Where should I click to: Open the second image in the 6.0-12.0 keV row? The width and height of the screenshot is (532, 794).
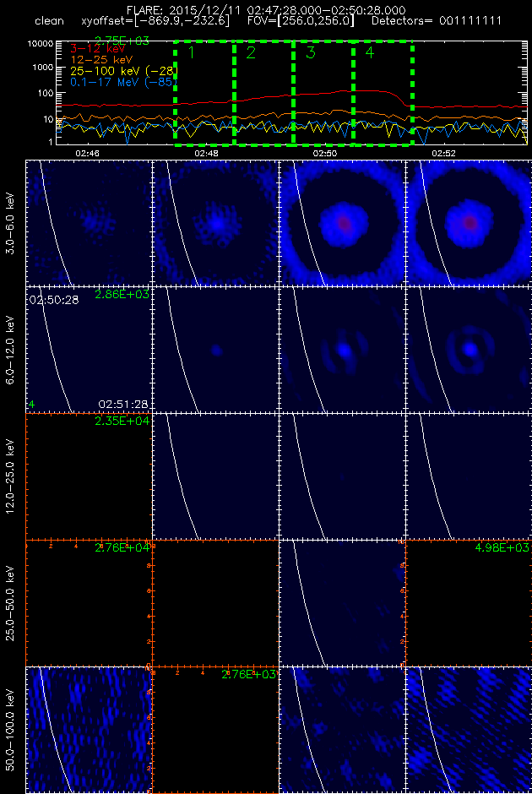(x=215, y=350)
